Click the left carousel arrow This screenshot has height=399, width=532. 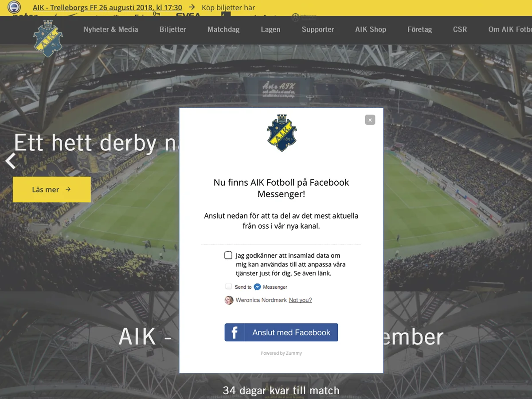point(11,161)
